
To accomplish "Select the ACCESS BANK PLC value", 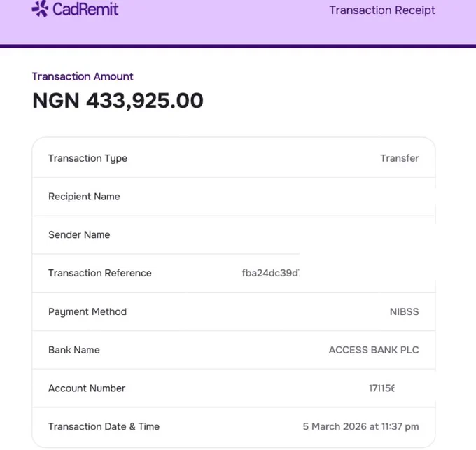I will coord(374,350).
